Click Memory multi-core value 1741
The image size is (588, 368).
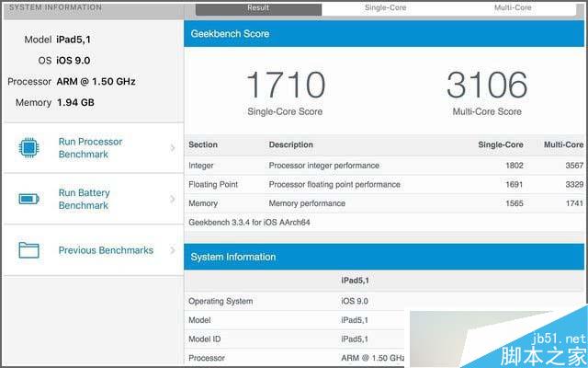(574, 203)
